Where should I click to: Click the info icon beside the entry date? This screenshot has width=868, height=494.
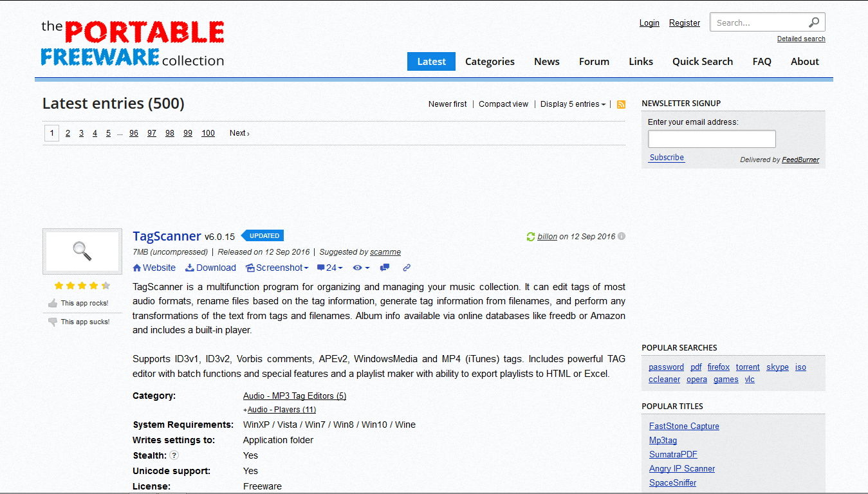click(x=621, y=236)
